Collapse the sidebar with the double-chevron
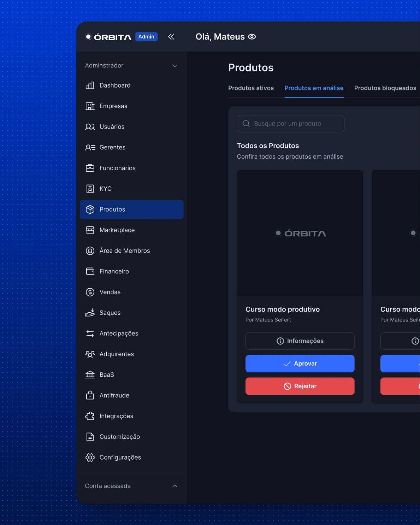The height and width of the screenshot is (525, 420). pos(171,37)
